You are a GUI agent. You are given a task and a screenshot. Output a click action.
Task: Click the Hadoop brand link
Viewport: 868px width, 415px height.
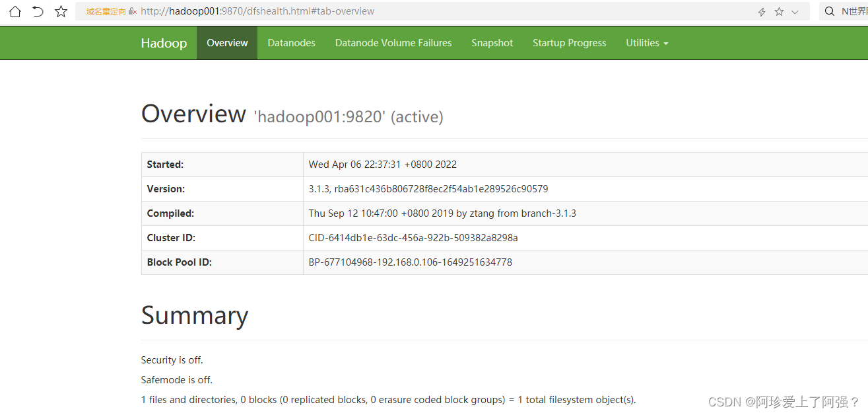[164, 43]
